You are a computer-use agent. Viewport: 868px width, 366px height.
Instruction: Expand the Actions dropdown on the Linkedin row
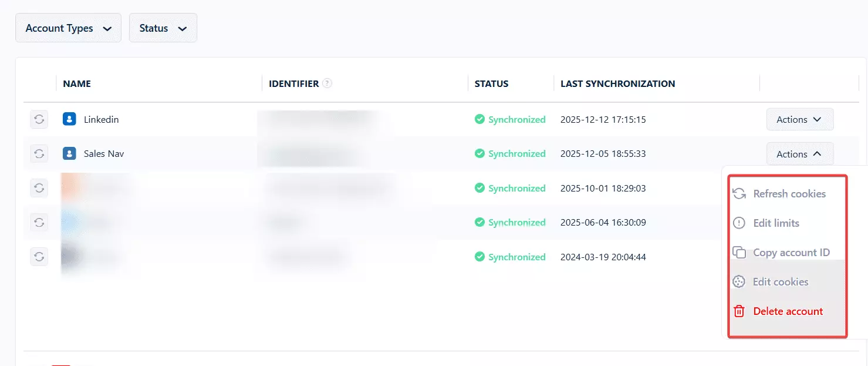pos(799,119)
